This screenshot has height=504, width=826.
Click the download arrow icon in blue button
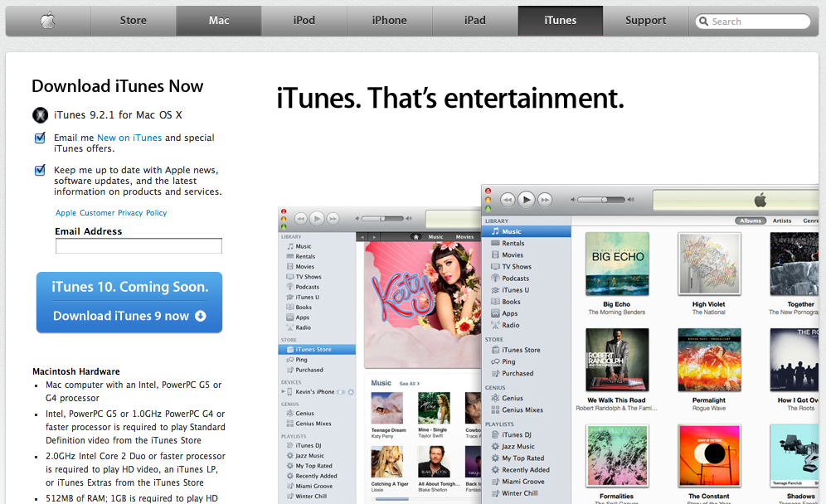click(x=200, y=316)
